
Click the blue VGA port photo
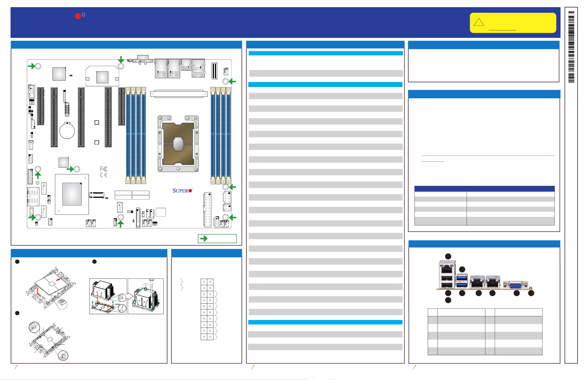tap(515, 285)
